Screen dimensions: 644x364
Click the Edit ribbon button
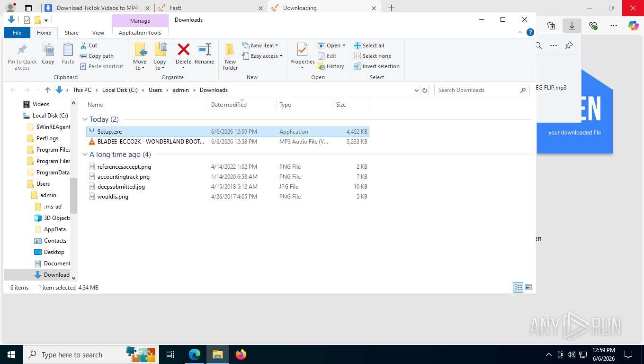click(327, 56)
